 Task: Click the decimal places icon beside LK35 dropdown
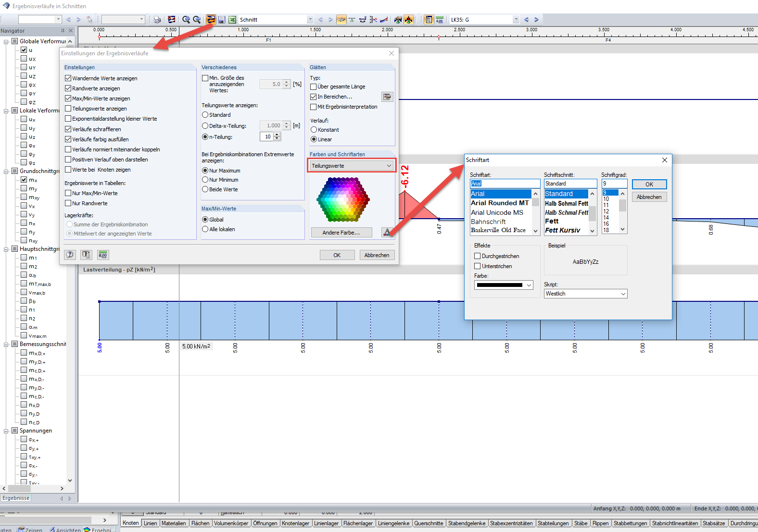440,20
